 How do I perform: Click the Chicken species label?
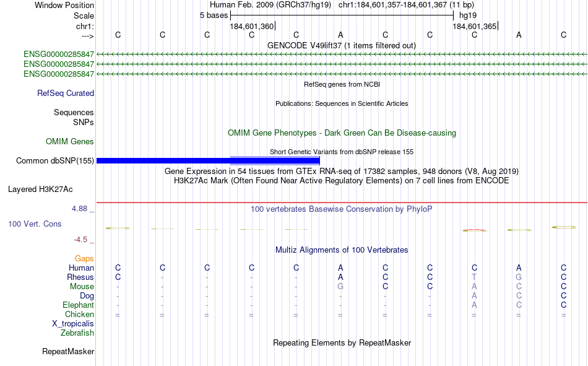tap(79, 314)
